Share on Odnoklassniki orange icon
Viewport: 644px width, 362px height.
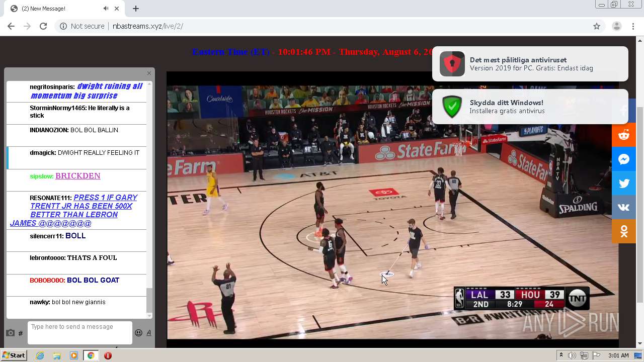(624, 232)
